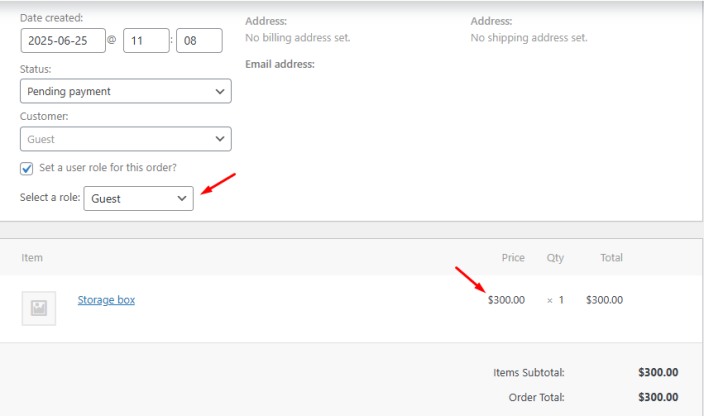The width and height of the screenshot is (704, 416).
Task: Toggle the 'Set a user role' checkbox
Action: point(27,168)
